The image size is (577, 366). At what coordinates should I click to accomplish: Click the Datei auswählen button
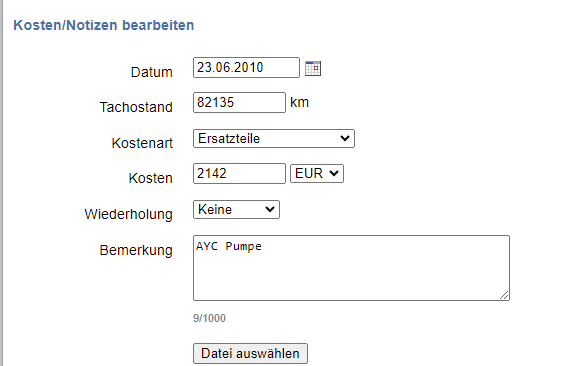click(250, 353)
